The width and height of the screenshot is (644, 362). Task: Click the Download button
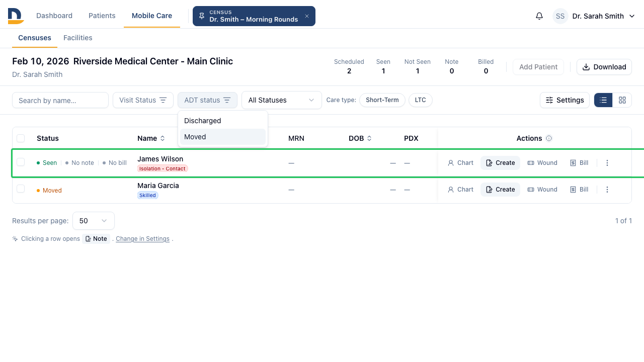[604, 67]
